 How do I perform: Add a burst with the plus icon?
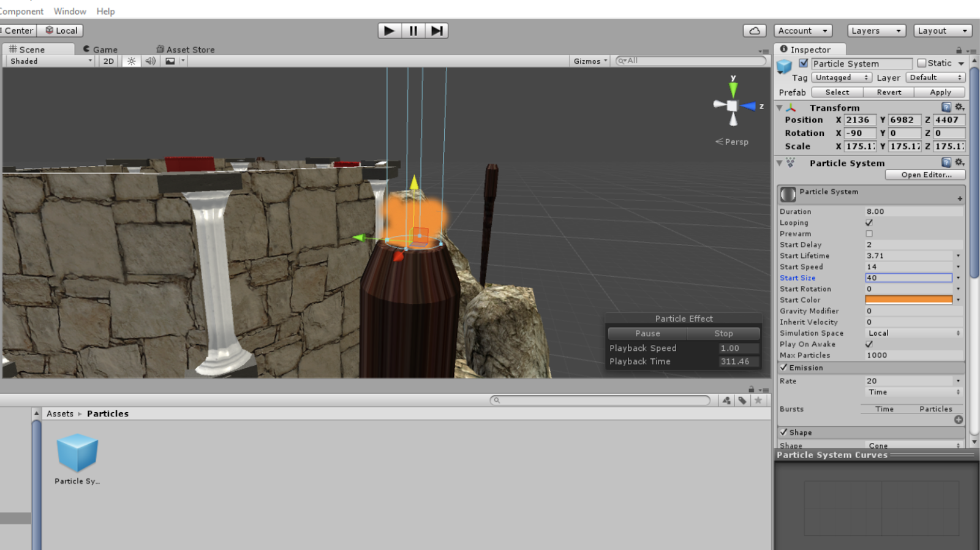tap(959, 420)
